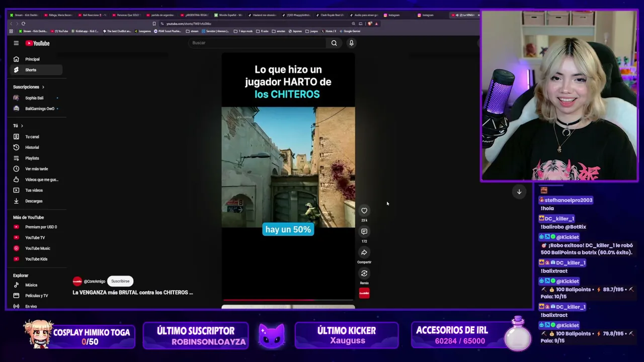The image size is (644, 362).
Task: Click the browser apps grid icon
Action: point(11,31)
